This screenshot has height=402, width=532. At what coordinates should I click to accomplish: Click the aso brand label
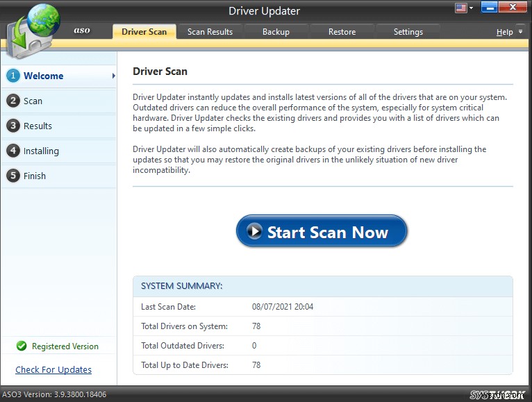(82, 30)
